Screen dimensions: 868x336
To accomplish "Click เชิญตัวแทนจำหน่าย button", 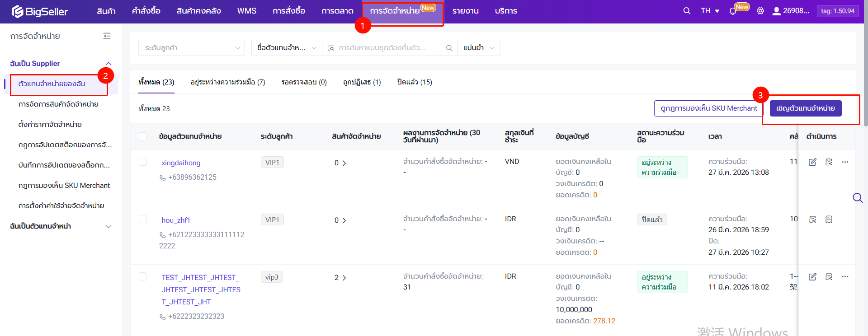I will [x=806, y=108].
